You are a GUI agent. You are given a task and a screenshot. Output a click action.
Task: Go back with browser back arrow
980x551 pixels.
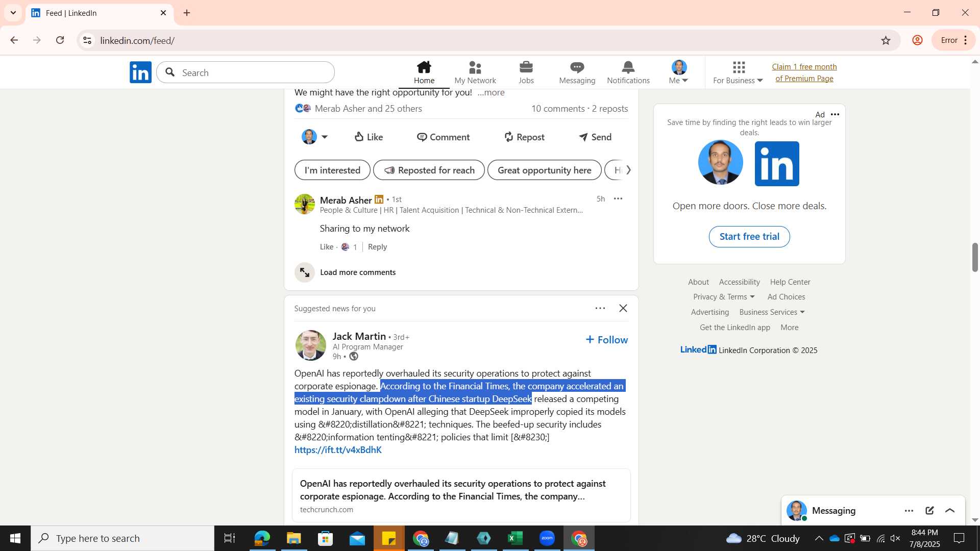click(x=14, y=40)
